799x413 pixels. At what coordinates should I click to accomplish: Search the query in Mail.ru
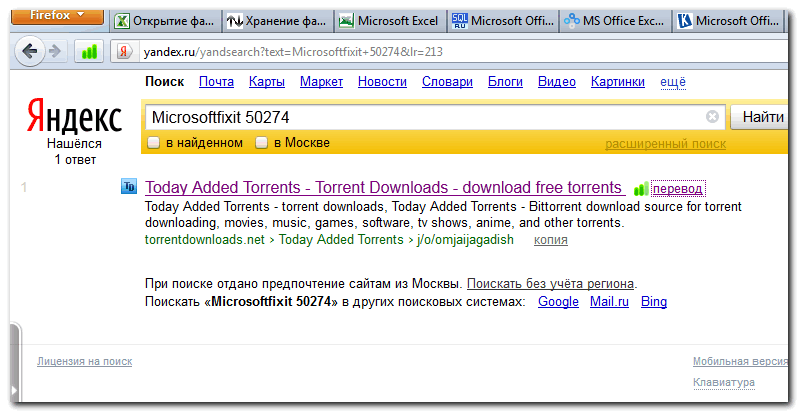[x=609, y=301]
